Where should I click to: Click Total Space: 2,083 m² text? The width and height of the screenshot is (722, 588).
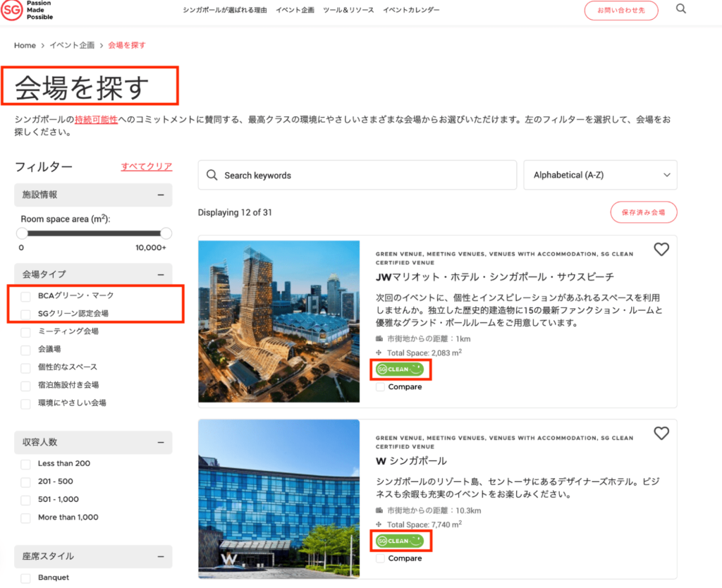pos(424,353)
